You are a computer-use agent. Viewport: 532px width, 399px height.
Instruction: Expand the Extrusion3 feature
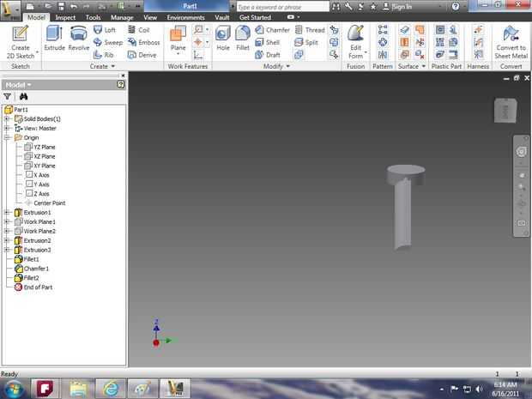click(7, 250)
